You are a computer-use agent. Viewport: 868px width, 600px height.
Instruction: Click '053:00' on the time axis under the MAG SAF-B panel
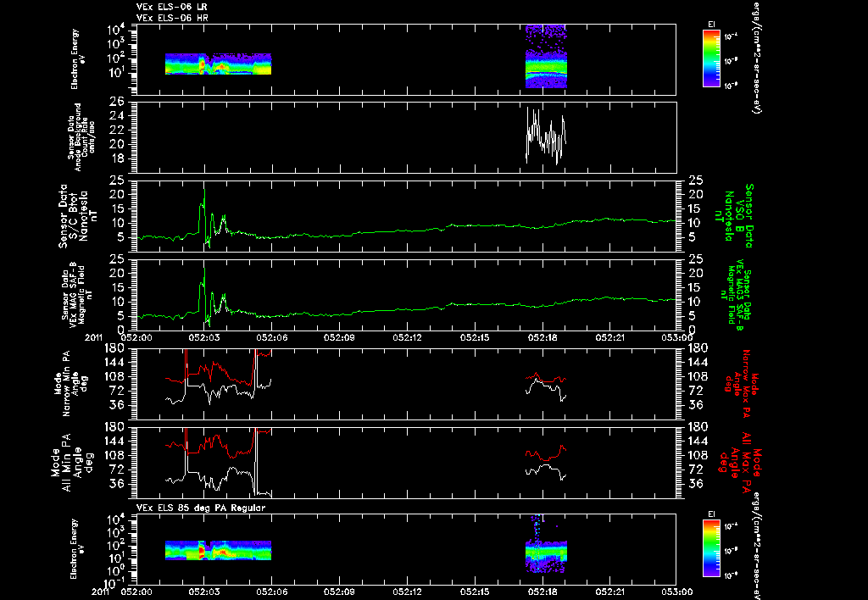[x=677, y=337]
